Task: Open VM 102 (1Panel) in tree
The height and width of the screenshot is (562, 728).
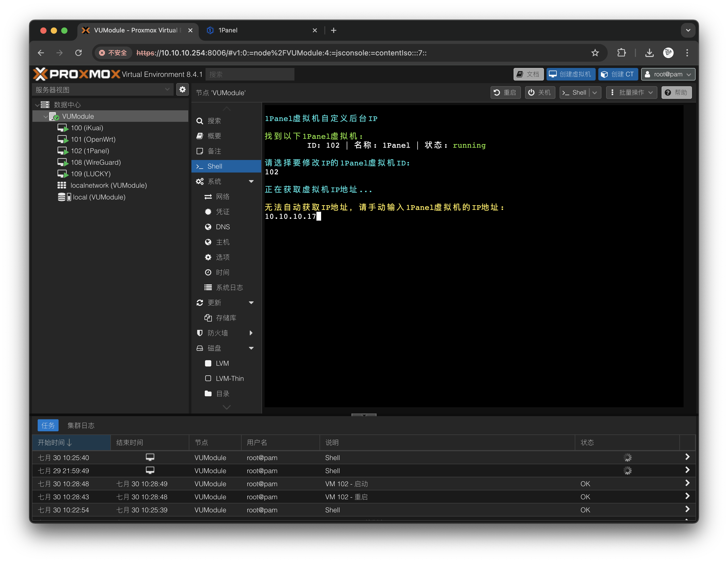Action: [x=90, y=151]
